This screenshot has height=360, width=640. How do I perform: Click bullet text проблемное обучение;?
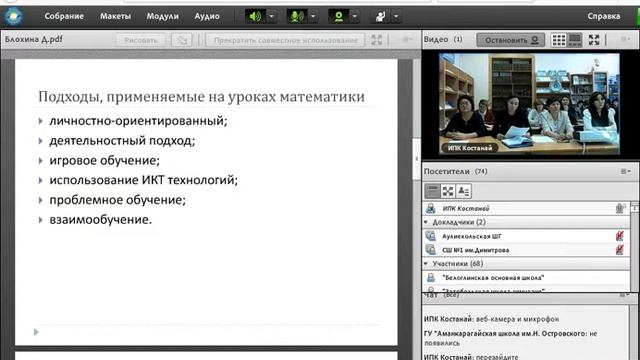(x=118, y=200)
